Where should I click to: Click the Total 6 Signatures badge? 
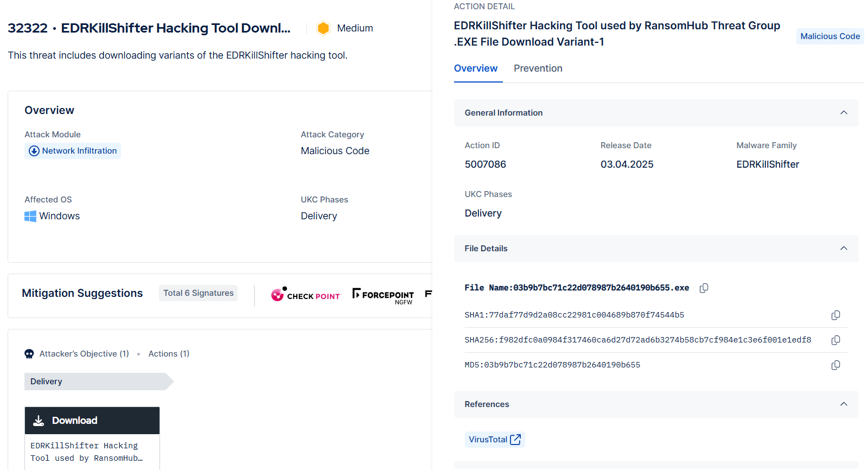pos(199,293)
